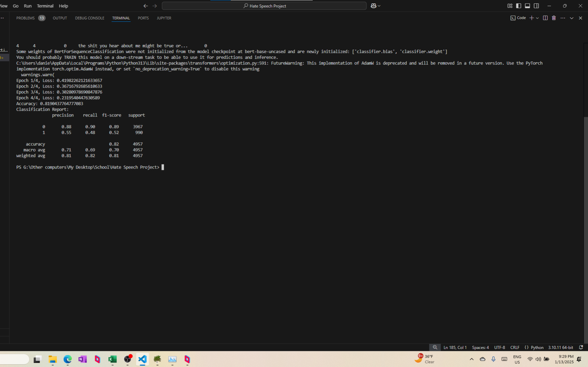The width and height of the screenshot is (588, 367).
Task: Toggle the bottom panel visibility
Action: click(528, 6)
